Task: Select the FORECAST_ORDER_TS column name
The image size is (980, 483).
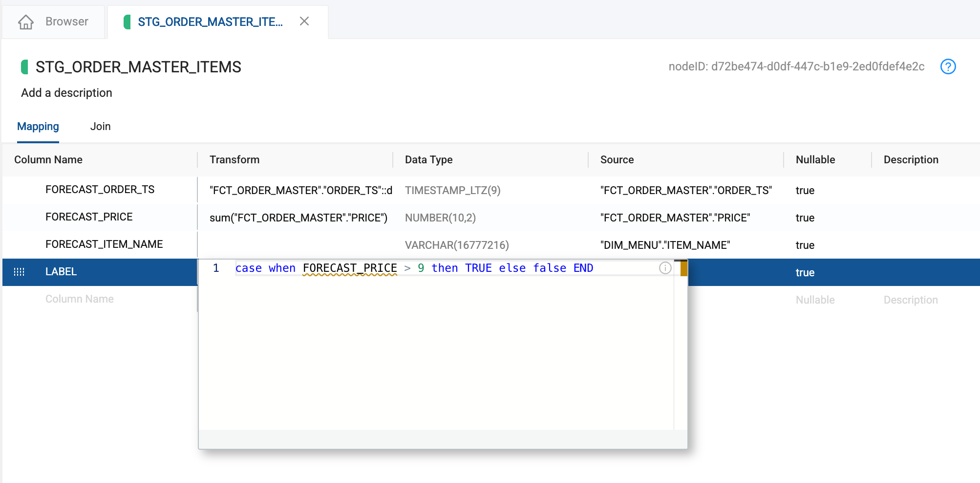Action: [100, 190]
